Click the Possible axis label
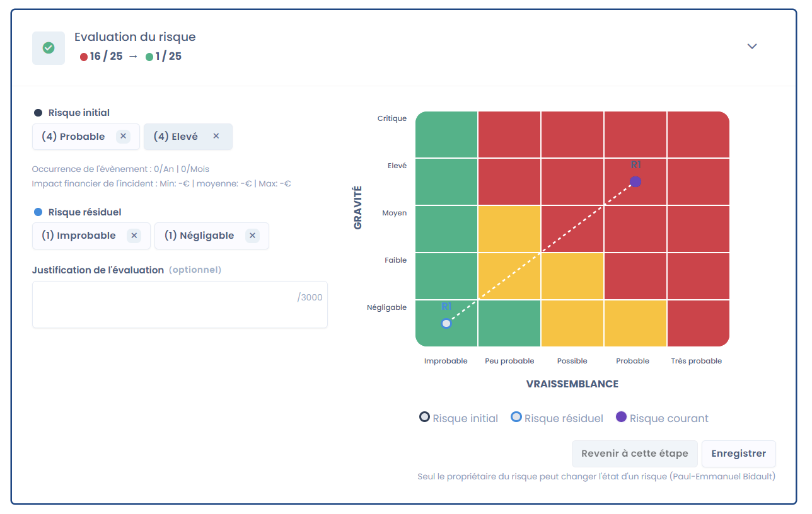Image resolution: width=812 pixels, height=514 pixels. click(572, 361)
